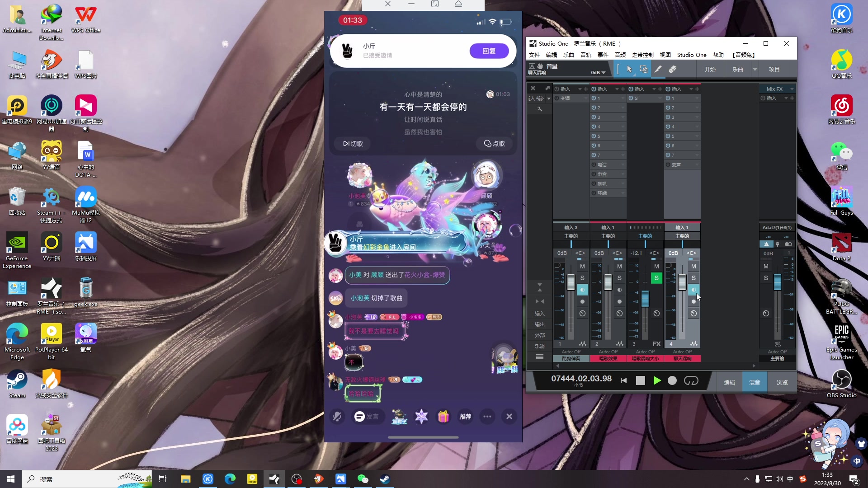Click the channel 3 volume fader handle
868x488 pixels.
(645, 298)
